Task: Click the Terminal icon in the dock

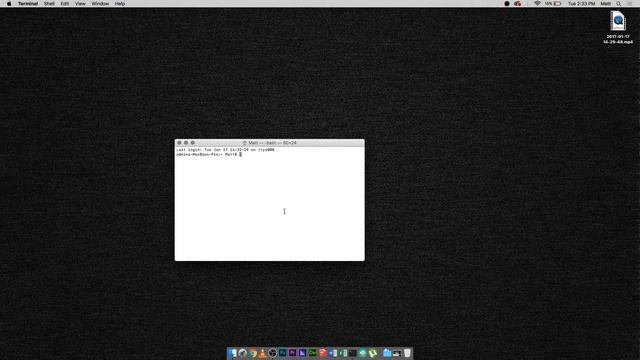Action: (x=353, y=353)
